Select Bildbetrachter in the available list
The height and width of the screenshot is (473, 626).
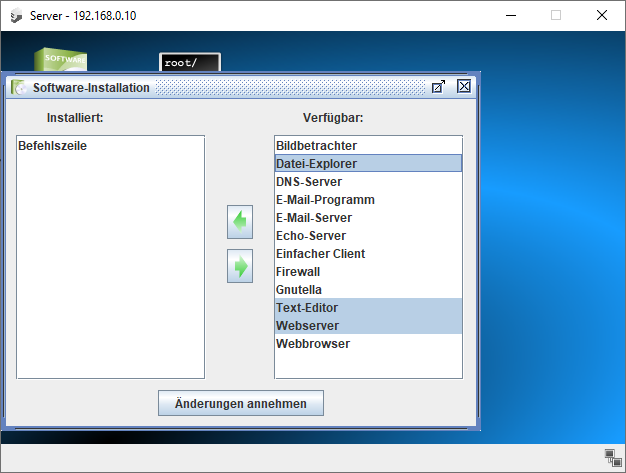[368, 146]
